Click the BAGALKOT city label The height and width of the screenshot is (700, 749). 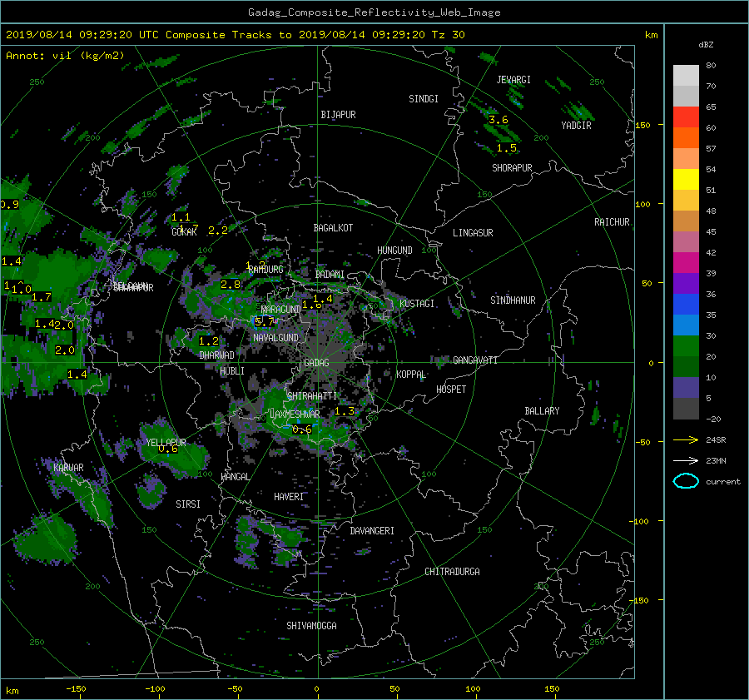click(x=333, y=228)
